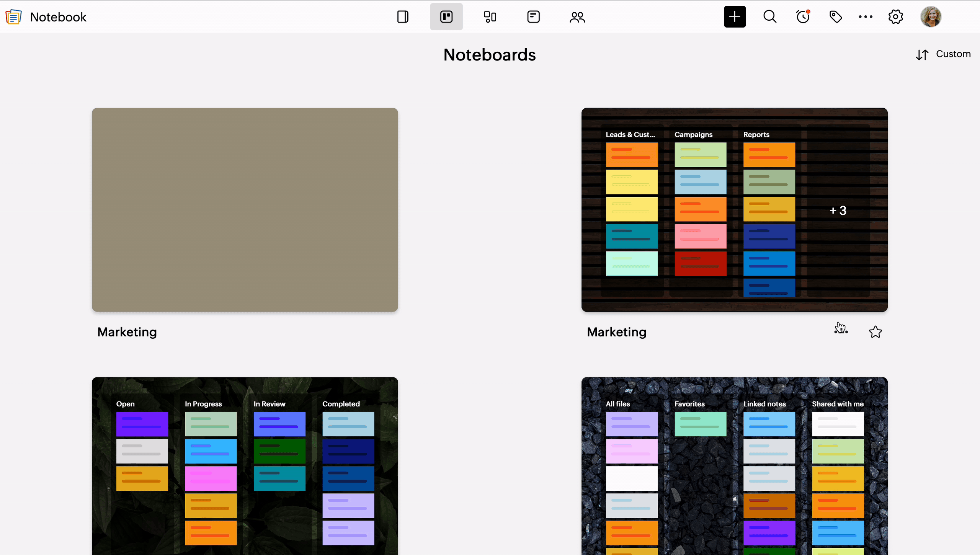
Task: Select the Noteboards view icon
Action: point(446,17)
